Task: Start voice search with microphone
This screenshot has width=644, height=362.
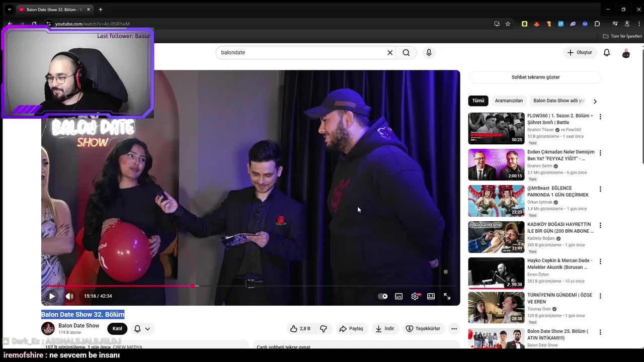Action: tap(429, 52)
